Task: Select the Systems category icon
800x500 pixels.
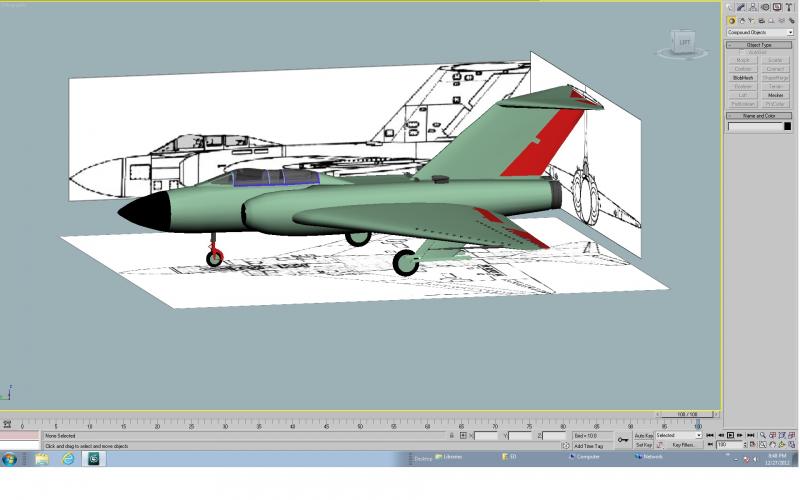Action: pos(791,21)
